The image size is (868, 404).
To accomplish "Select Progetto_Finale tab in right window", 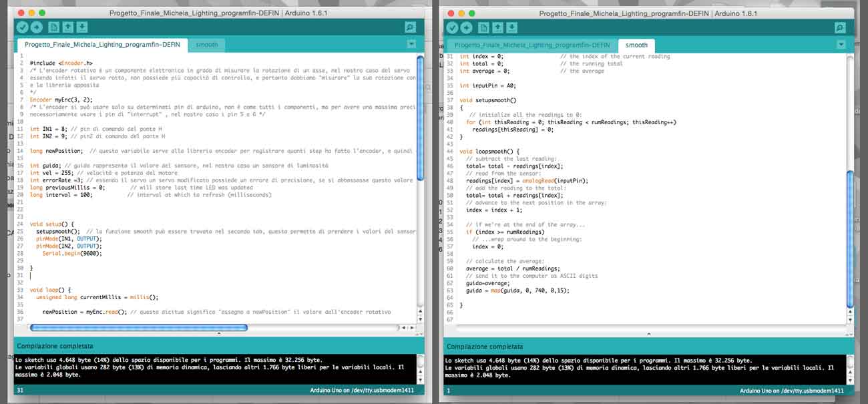I will [x=532, y=45].
